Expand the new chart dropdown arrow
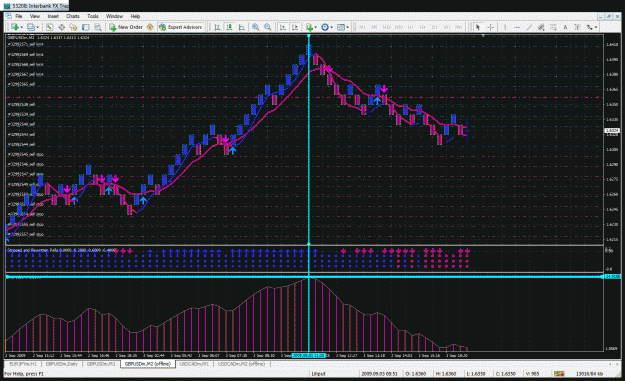This screenshot has height=381, width=625. 22,27
